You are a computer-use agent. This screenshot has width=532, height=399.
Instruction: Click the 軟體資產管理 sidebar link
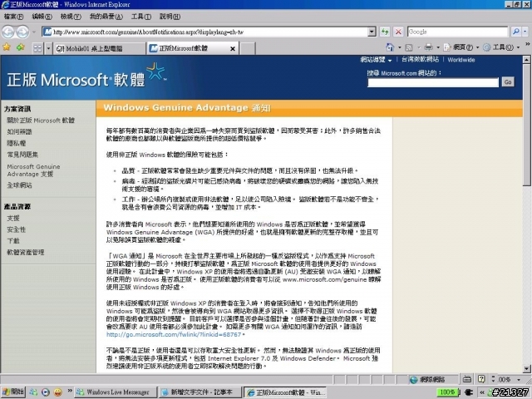coord(26,253)
